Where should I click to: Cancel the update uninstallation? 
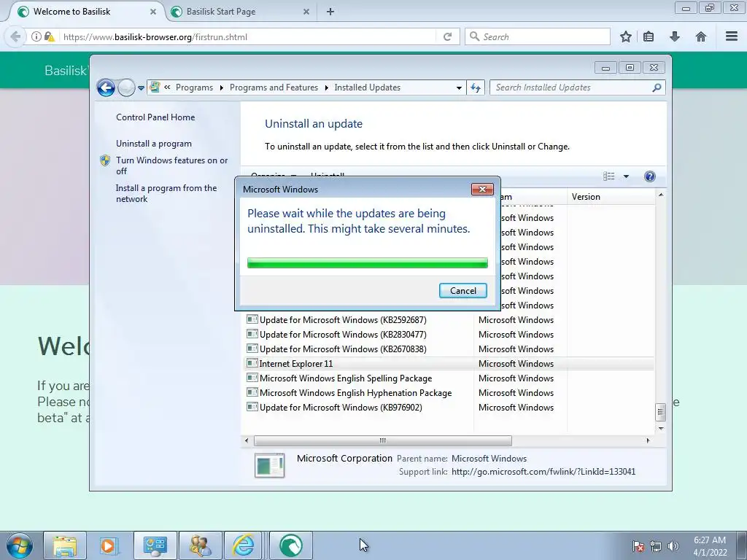(x=463, y=290)
